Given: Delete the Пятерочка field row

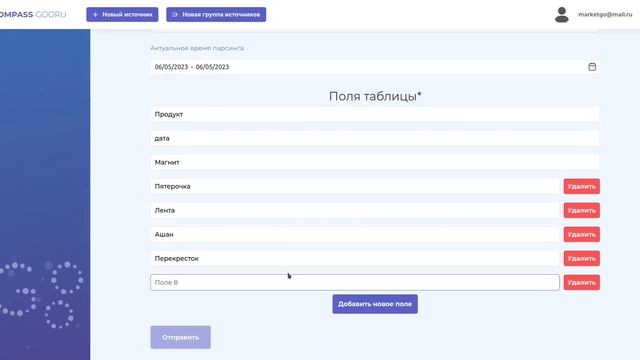Looking at the screenshot, I should pos(582,187).
